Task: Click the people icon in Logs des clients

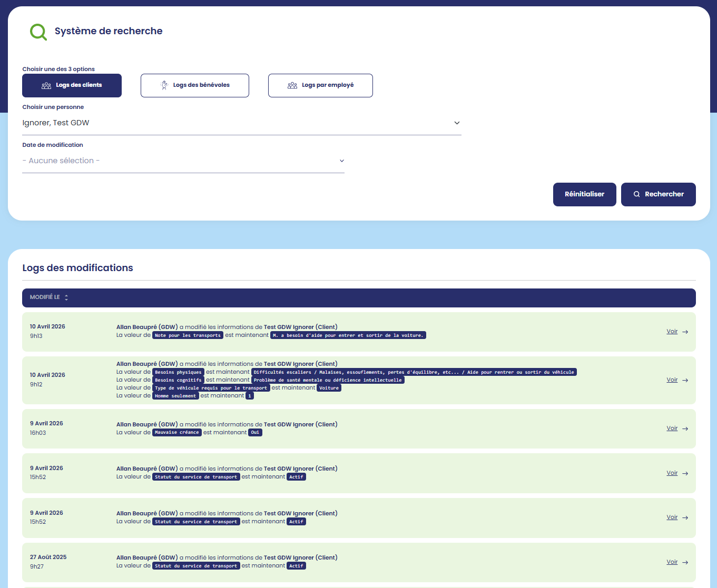Action: coord(46,85)
